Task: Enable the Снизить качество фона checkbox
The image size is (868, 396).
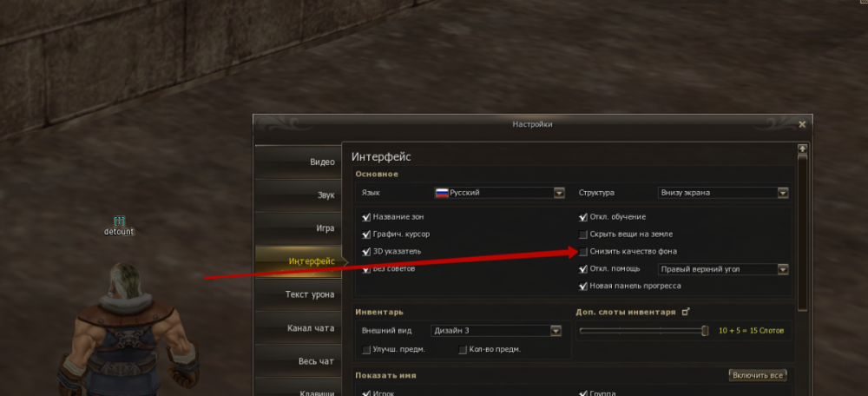Action: point(583,252)
